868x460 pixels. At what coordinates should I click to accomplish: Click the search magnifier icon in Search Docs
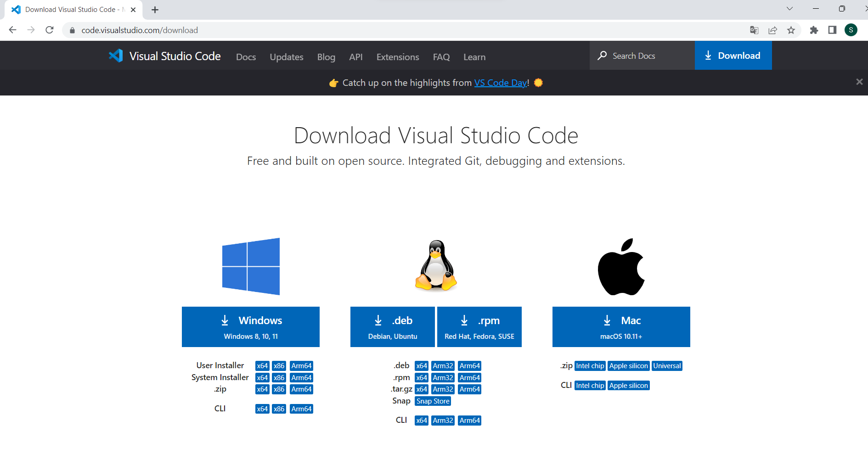pos(602,56)
